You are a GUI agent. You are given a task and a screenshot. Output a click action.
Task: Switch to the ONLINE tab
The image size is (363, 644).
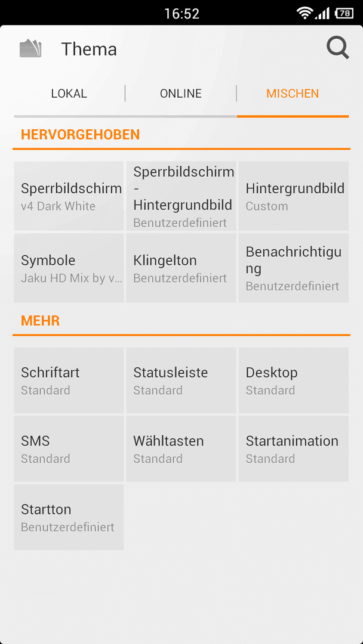coord(181,93)
